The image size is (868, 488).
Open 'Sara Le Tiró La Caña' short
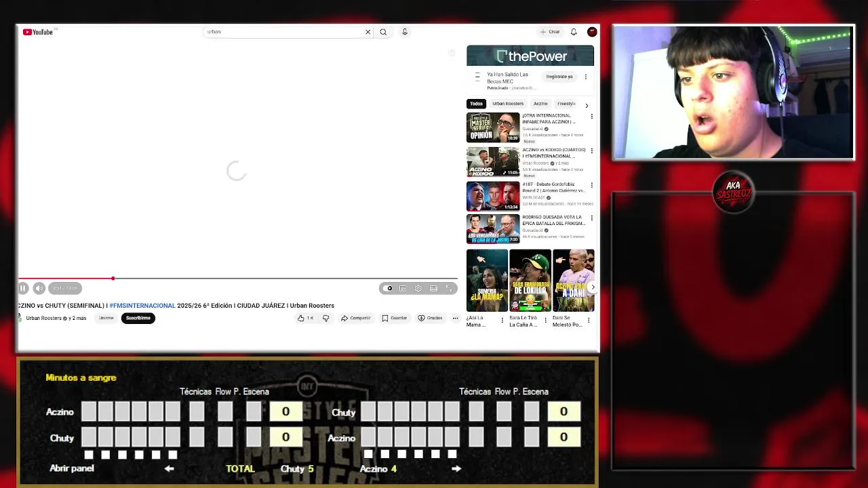[530, 281]
